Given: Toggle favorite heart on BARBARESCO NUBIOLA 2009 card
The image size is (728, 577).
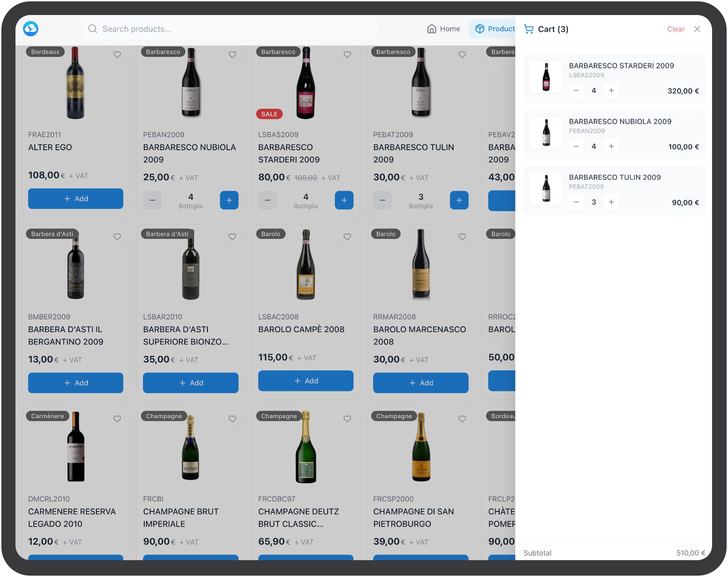Looking at the screenshot, I should (x=232, y=55).
